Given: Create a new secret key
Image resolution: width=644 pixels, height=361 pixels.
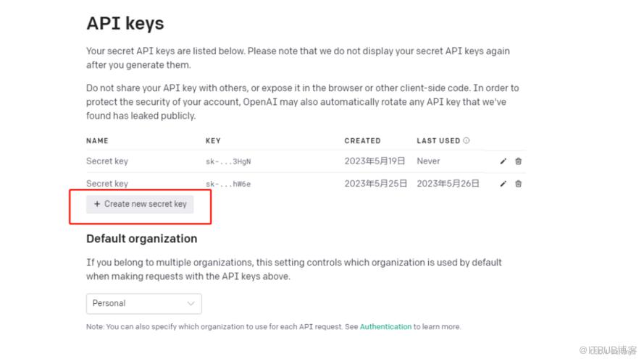Looking at the screenshot, I should click(x=140, y=204).
